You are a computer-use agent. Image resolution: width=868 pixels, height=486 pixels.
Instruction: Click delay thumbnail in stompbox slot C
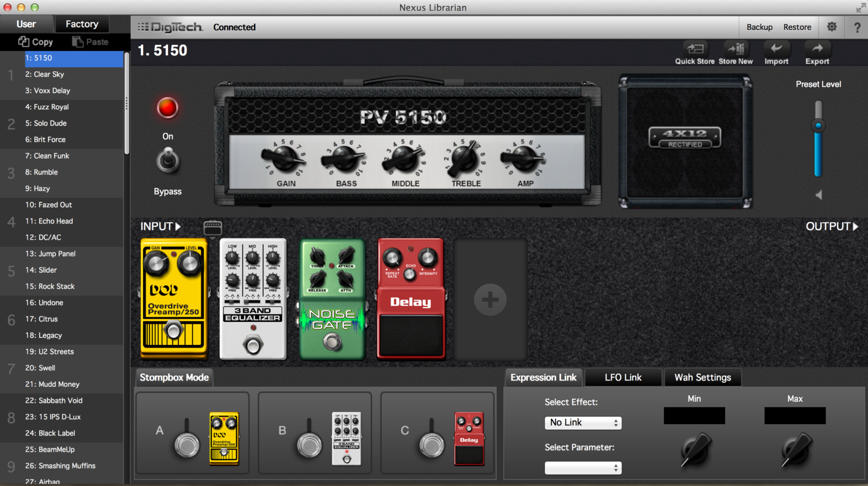click(x=469, y=438)
